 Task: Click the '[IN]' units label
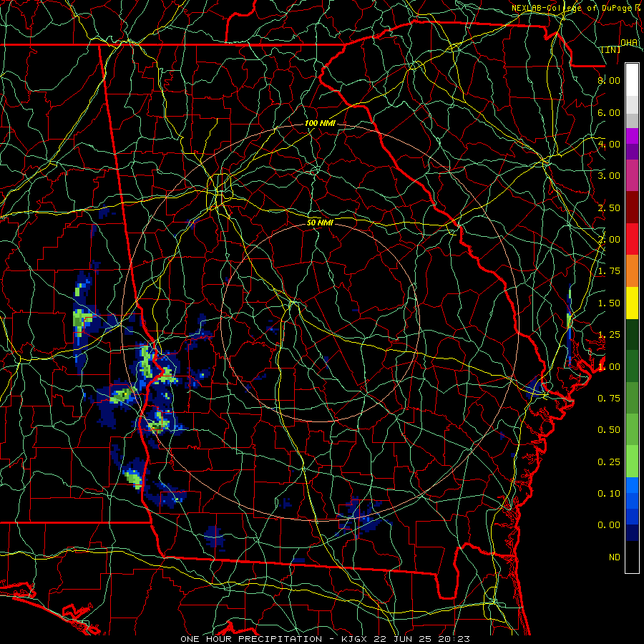coord(611,49)
